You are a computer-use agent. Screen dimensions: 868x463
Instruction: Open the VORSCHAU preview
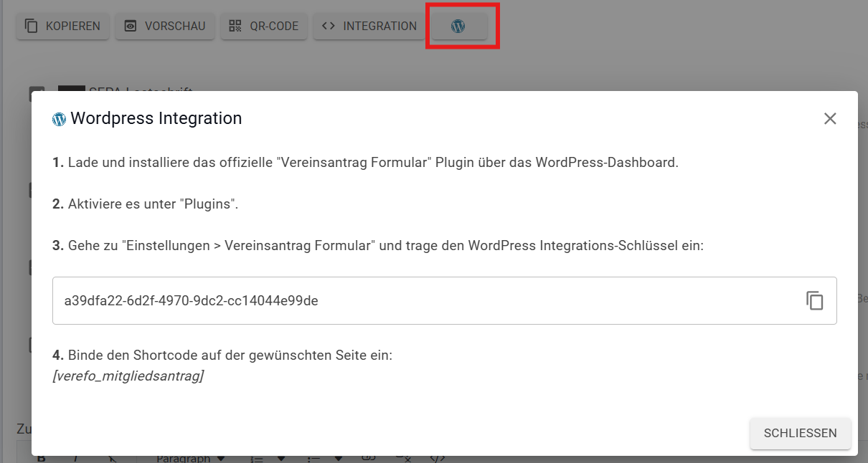[165, 26]
